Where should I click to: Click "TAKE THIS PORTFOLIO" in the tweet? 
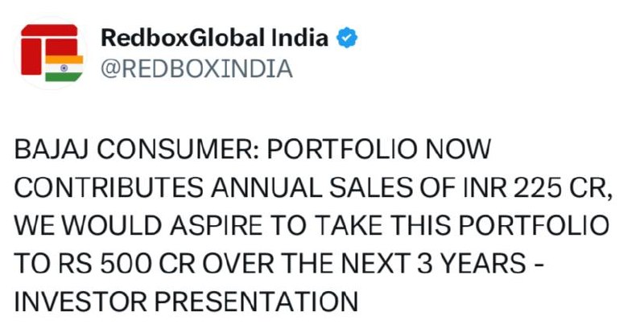point(438,226)
